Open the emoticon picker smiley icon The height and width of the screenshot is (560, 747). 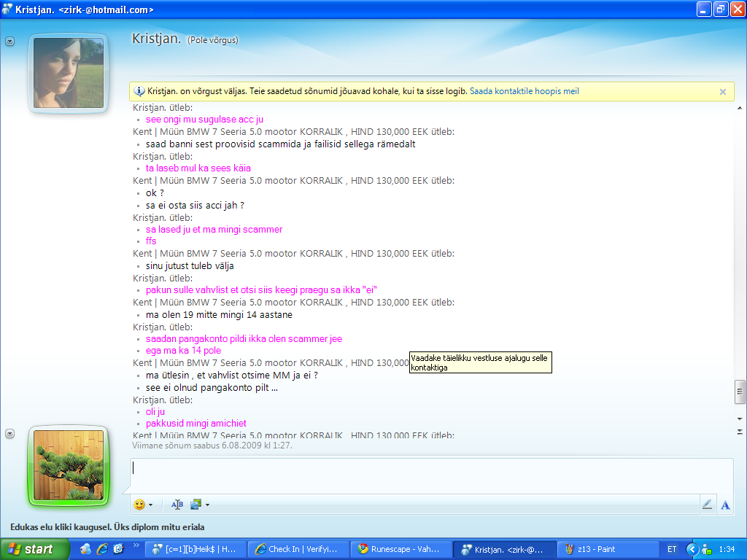point(139,505)
